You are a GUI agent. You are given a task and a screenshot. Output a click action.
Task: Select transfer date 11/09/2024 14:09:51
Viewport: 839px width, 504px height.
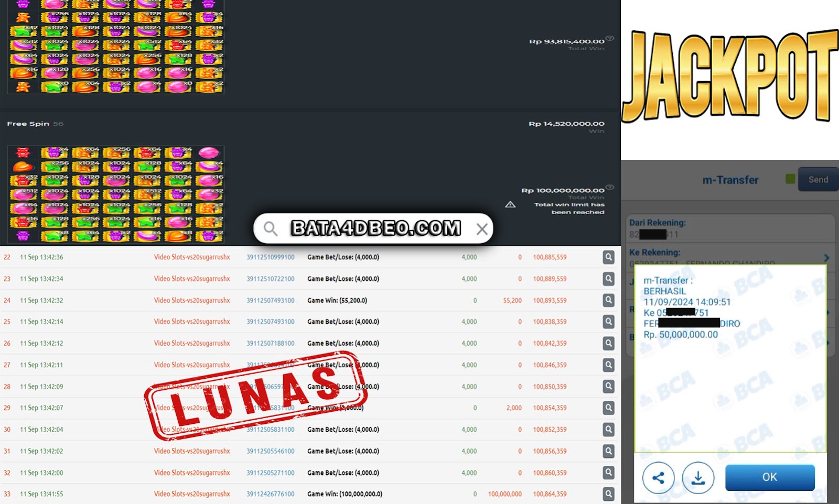(x=687, y=302)
